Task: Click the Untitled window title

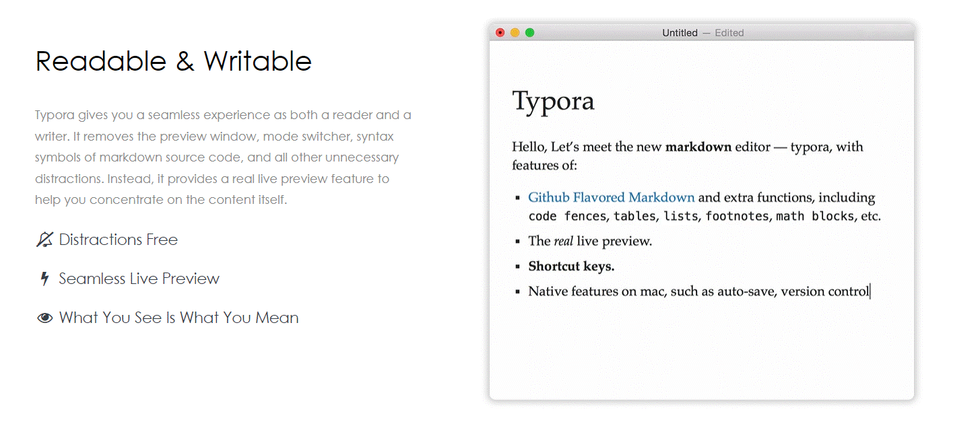Action: (x=680, y=32)
